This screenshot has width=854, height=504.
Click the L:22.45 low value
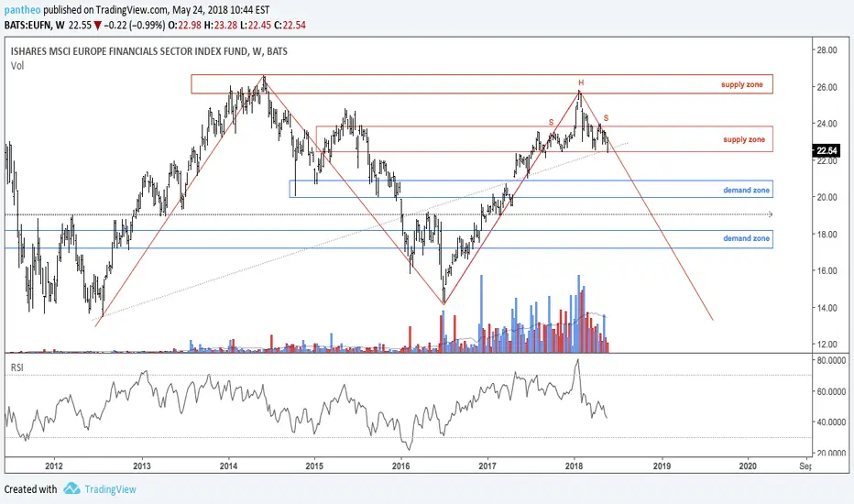(257, 25)
